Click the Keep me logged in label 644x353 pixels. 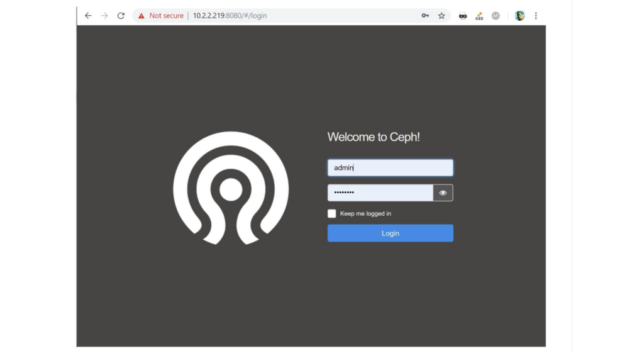tap(365, 214)
